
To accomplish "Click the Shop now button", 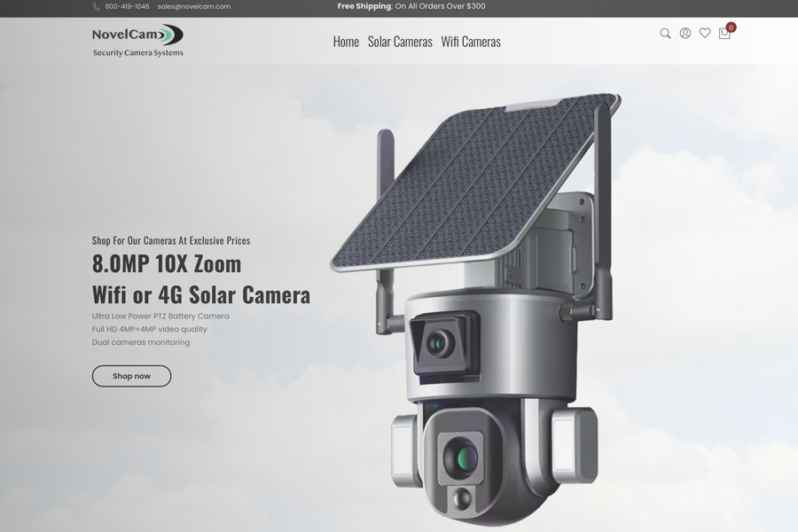I will pos(131,375).
